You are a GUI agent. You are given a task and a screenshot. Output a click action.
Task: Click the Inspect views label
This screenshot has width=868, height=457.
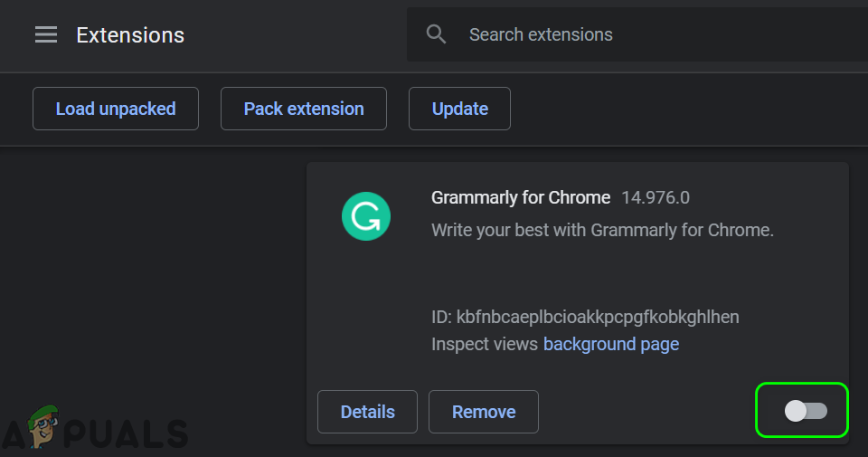click(x=485, y=344)
